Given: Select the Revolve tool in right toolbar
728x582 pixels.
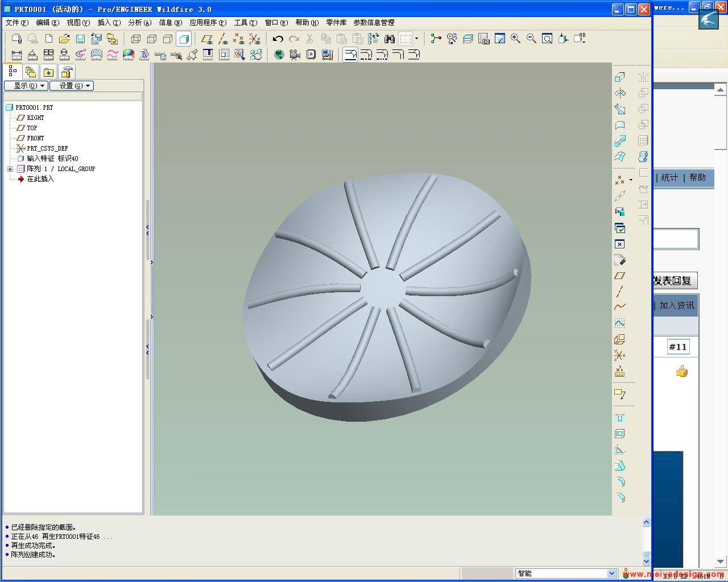Looking at the screenshot, I should 620,93.
